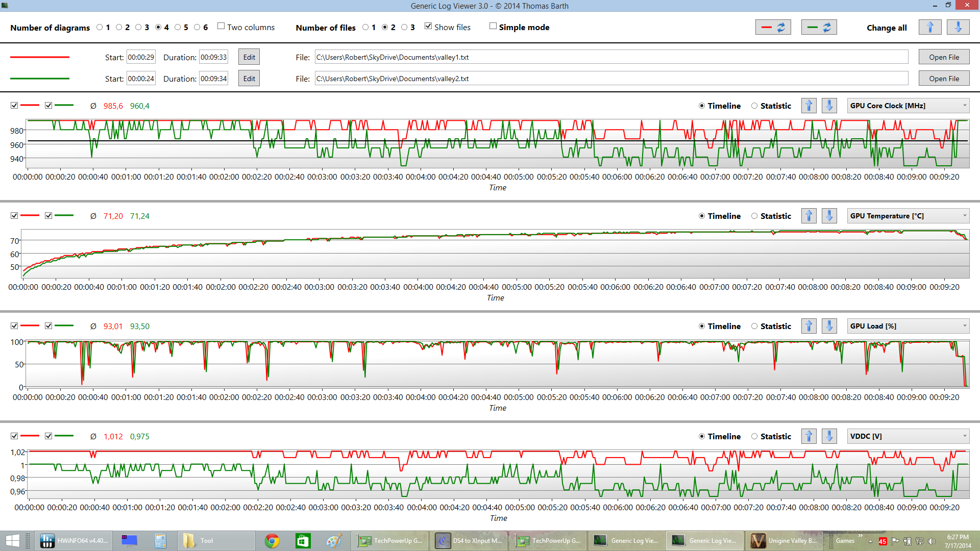Image resolution: width=980 pixels, height=551 pixels.
Task: Move GPU Temperature diagram down
Action: pos(829,216)
